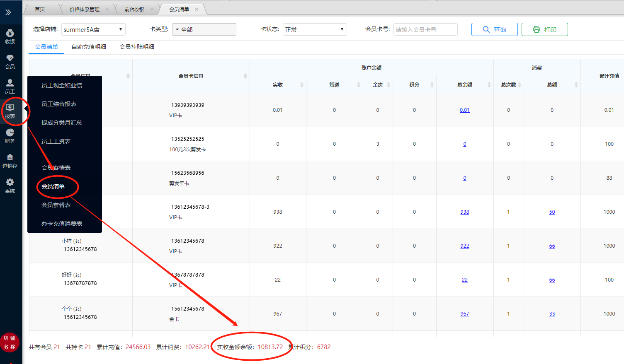Click the 累计充值 24566.03 total
This screenshot has height=364, width=624.
(124, 347)
